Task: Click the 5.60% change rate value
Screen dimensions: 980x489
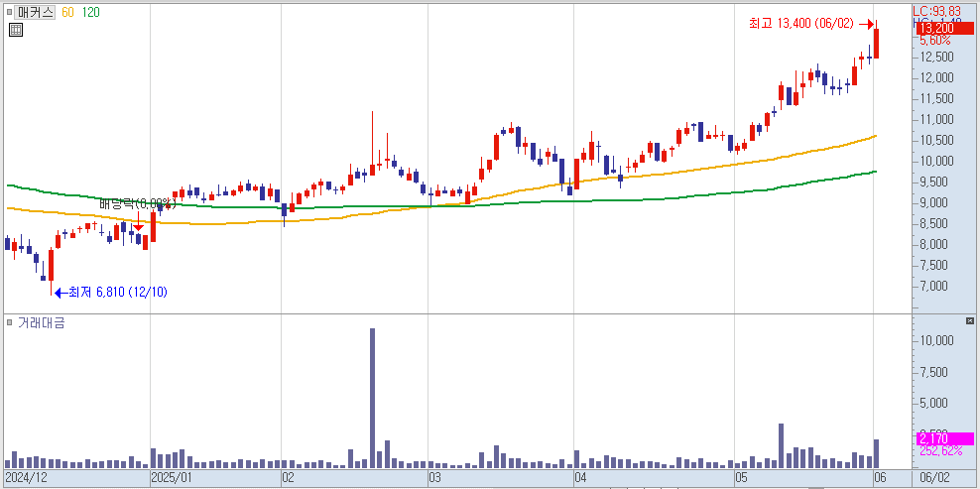Action: (935, 40)
